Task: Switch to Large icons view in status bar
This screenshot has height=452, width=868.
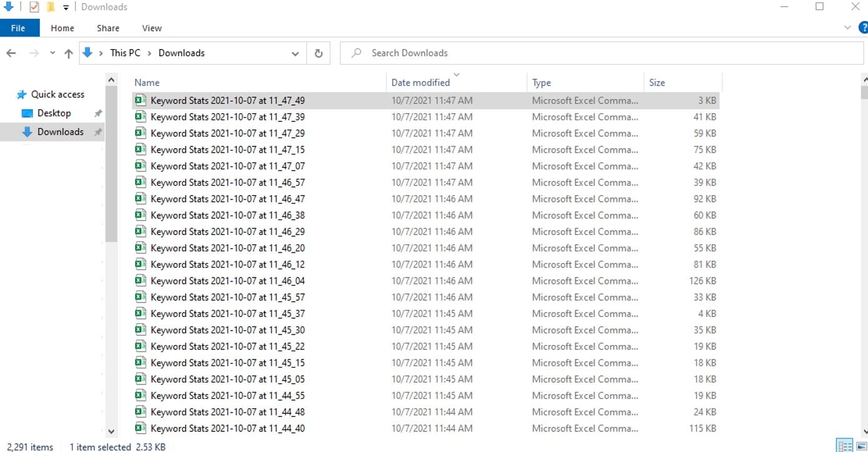Action: point(860,446)
